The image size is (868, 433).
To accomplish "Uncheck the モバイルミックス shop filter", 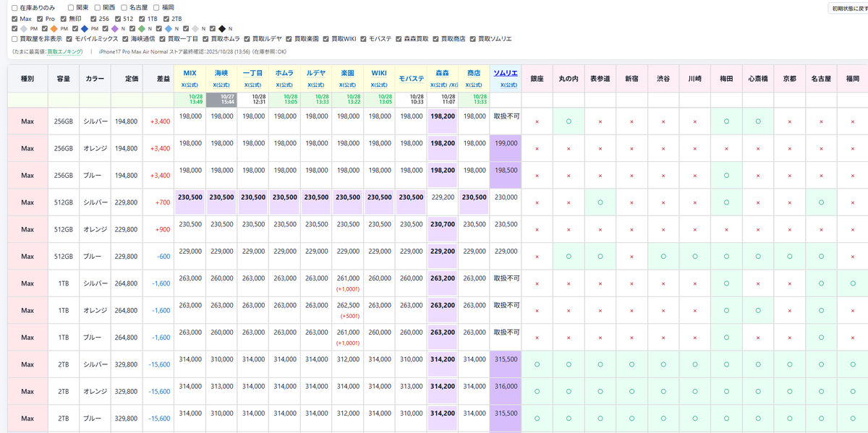I will (69, 39).
